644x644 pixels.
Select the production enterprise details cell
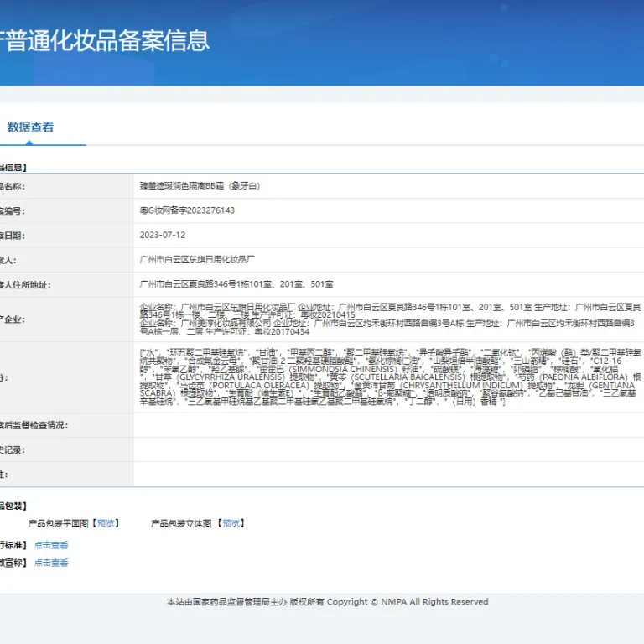tap(390, 319)
